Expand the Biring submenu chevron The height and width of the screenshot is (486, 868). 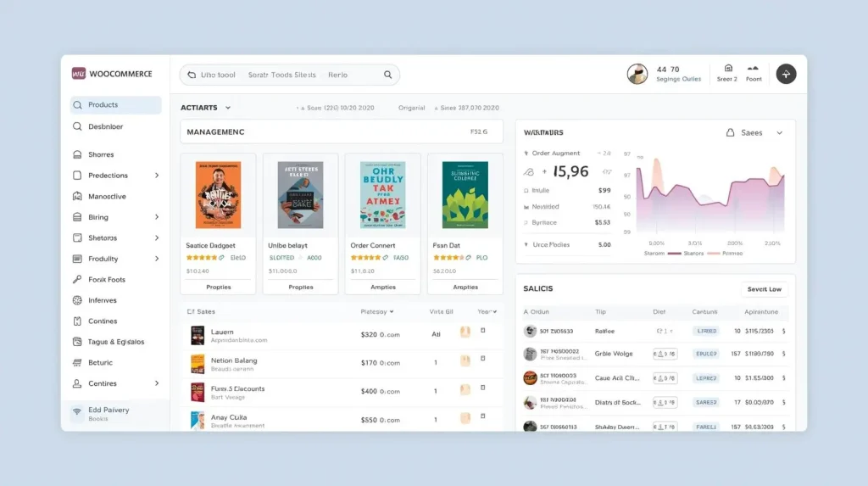pos(157,217)
